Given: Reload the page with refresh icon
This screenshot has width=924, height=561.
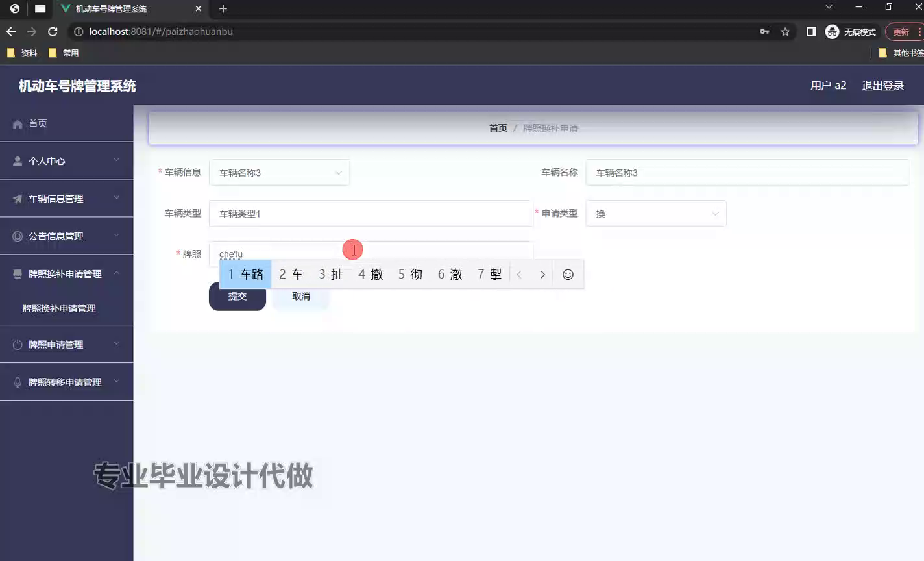Looking at the screenshot, I should coord(53,31).
